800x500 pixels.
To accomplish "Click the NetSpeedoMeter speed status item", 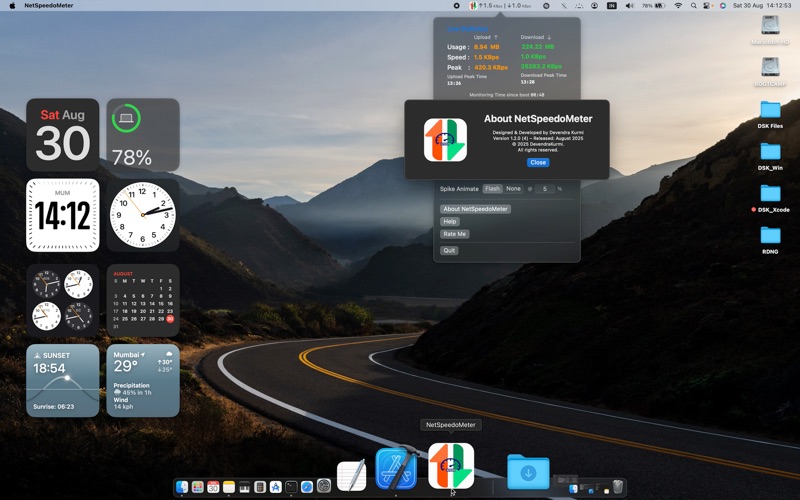I will (x=500, y=6).
